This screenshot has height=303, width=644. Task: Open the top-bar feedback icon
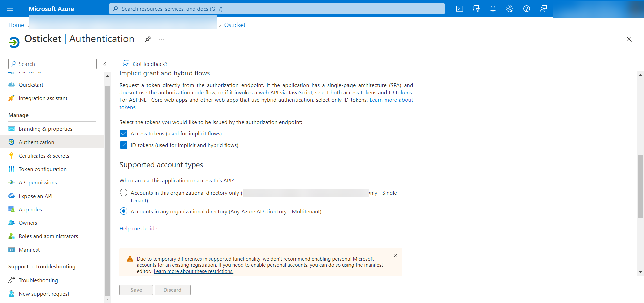pyautogui.click(x=543, y=9)
